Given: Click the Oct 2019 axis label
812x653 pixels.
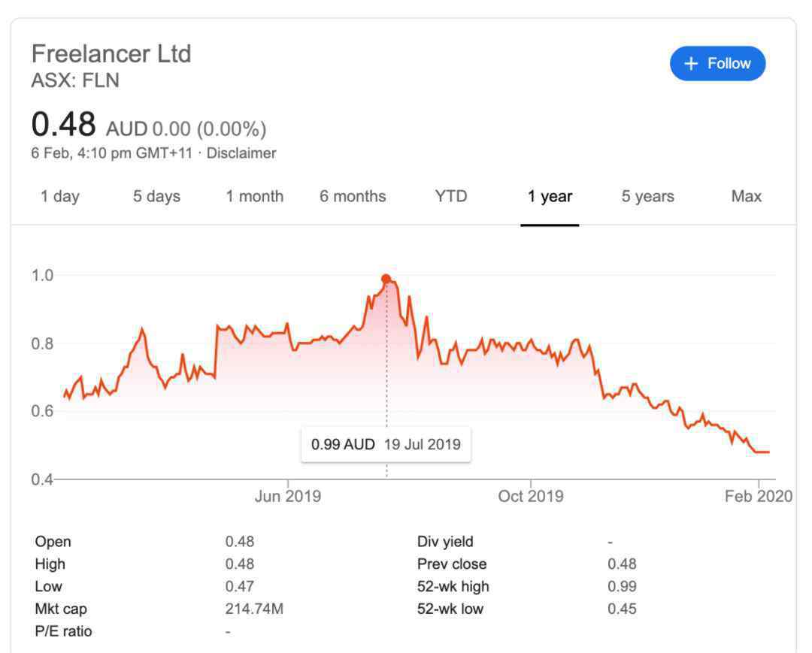Looking at the screenshot, I should point(531,497).
